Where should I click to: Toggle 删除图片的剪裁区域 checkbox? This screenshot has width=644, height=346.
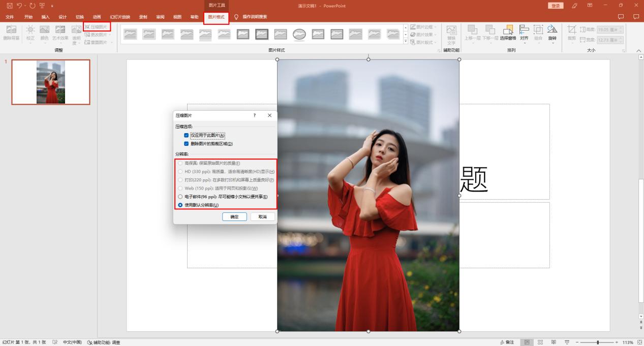[187, 144]
